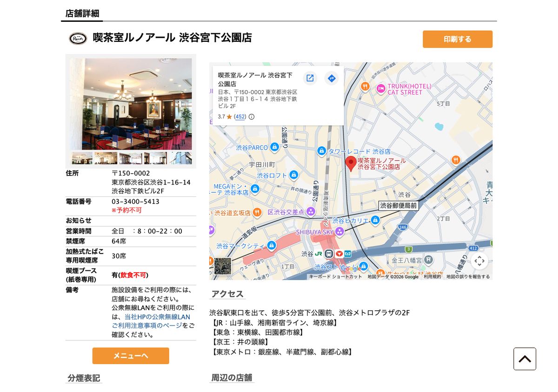Click キーボード ショートカット on map
This screenshot has width=558, height=392.
[335, 277]
